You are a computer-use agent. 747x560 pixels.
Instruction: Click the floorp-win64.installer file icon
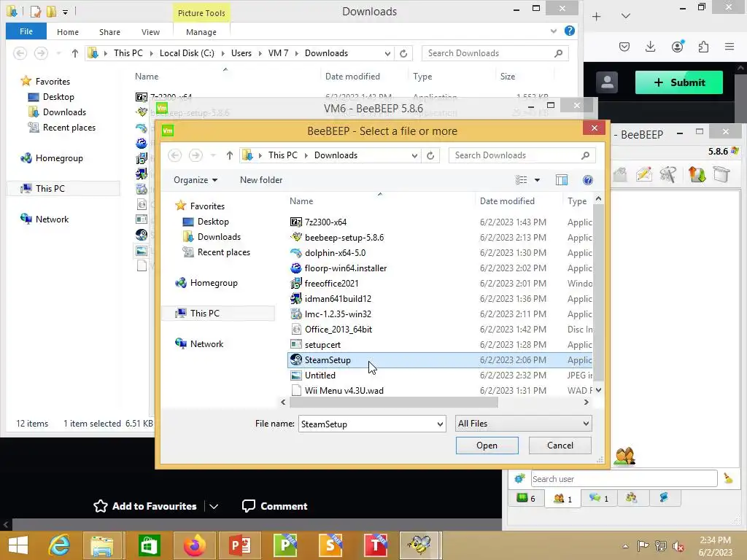pyautogui.click(x=296, y=268)
